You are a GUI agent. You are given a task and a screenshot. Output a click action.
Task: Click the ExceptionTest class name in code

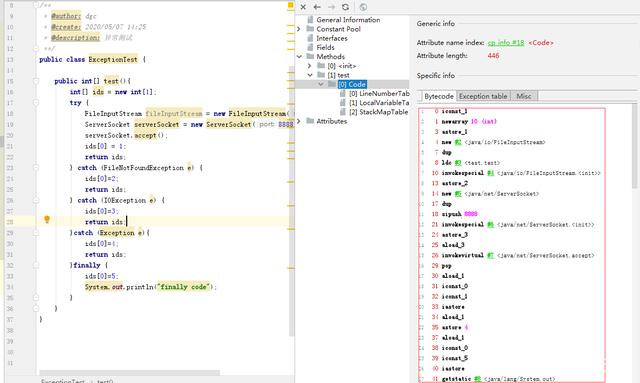113,59
